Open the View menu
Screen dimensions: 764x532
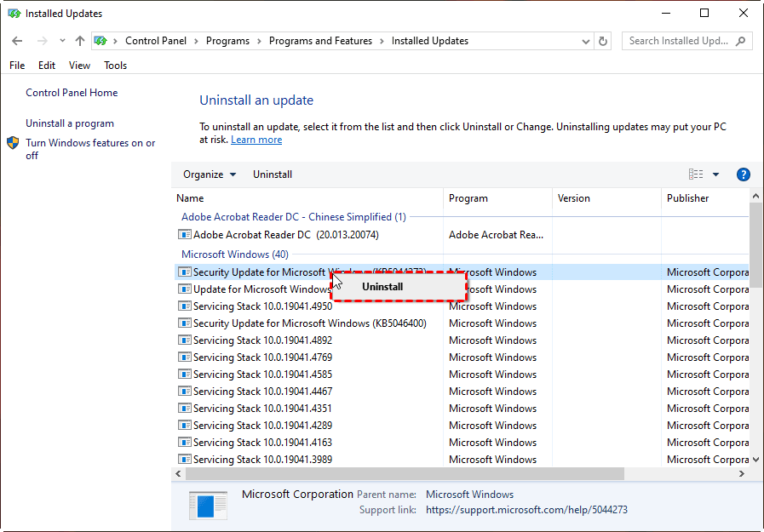click(x=79, y=66)
